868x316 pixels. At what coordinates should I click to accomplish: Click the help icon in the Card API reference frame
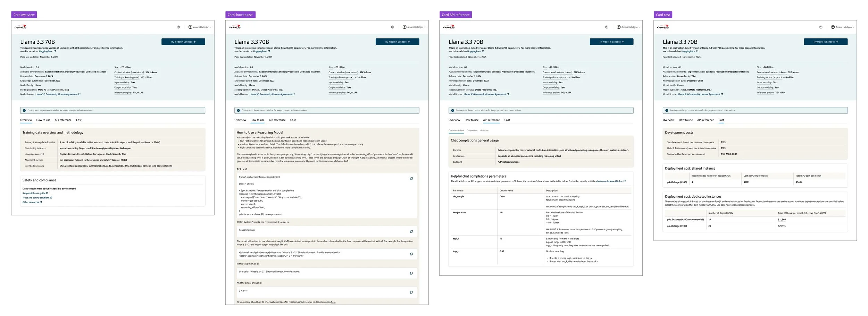click(x=607, y=27)
